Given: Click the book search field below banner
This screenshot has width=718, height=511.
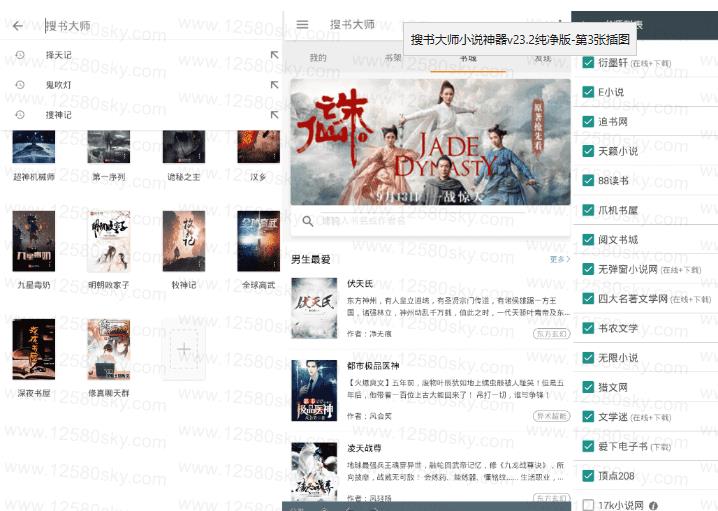Looking at the screenshot, I should click(430, 221).
